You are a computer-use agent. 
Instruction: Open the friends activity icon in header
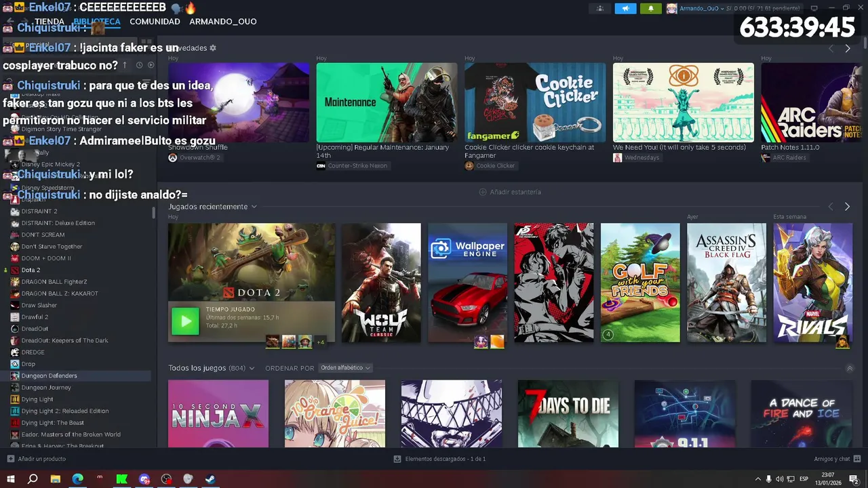coord(599,9)
